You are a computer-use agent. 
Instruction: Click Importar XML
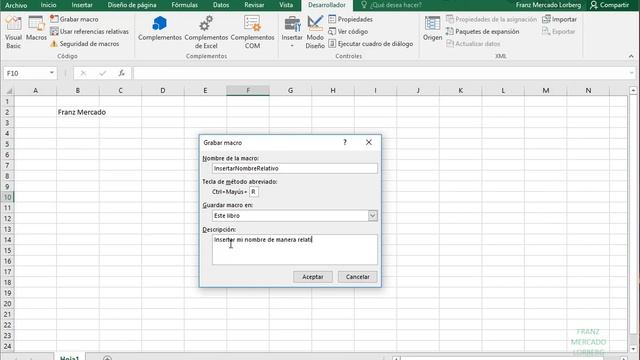point(559,19)
